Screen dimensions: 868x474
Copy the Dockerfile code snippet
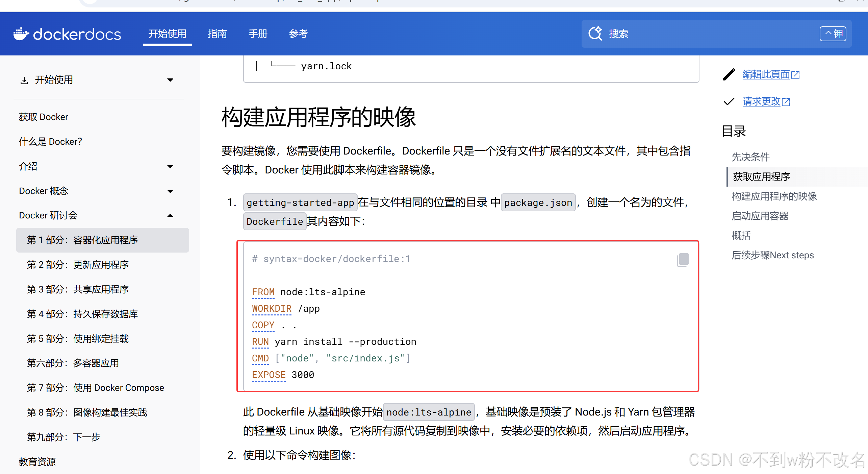point(683,260)
